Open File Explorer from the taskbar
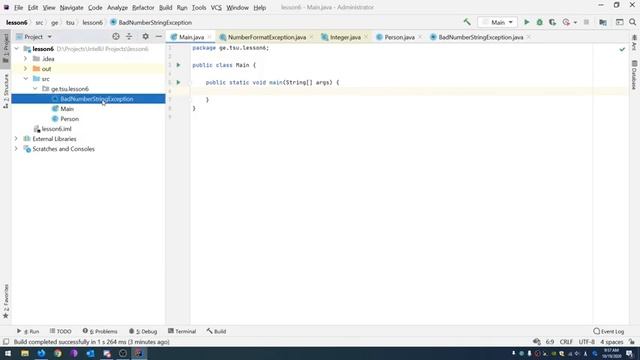The width and height of the screenshot is (640, 360). [x=25, y=353]
